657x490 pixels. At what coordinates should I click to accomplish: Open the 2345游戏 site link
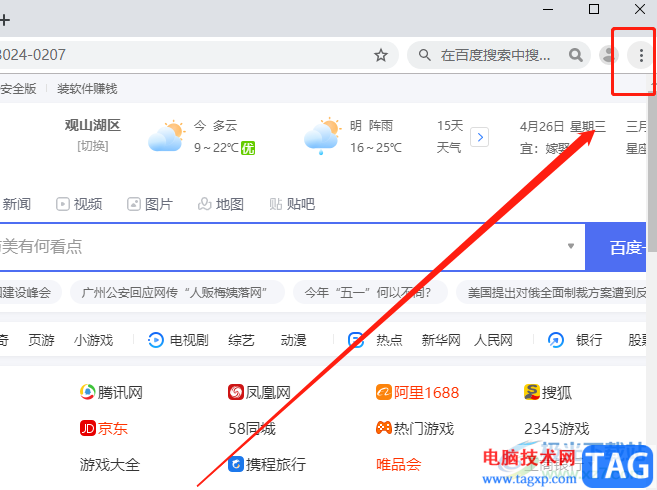click(556, 428)
